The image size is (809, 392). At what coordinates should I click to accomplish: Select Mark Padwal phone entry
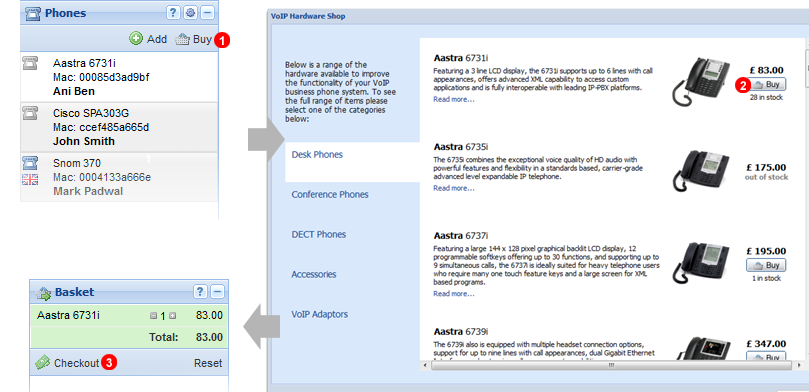pyautogui.click(x=119, y=177)
